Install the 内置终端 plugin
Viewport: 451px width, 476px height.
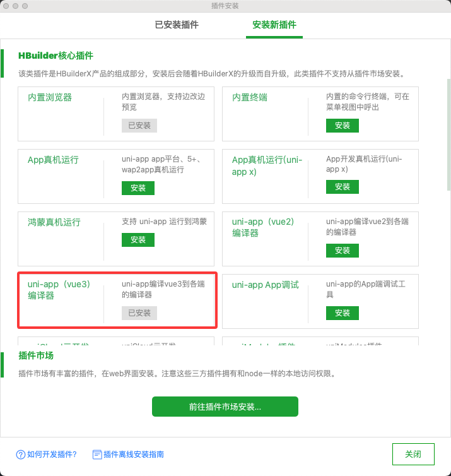click(x=343, y=126)
